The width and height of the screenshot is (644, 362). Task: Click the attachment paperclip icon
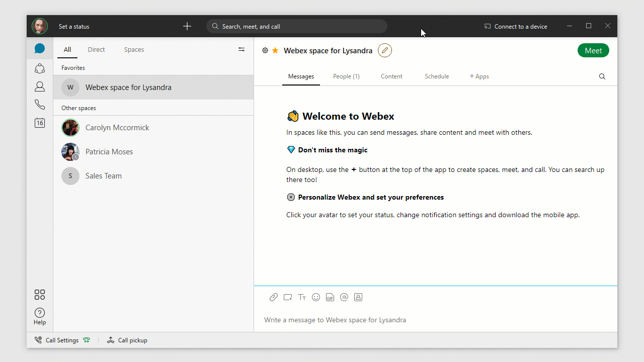coord(274,297)
